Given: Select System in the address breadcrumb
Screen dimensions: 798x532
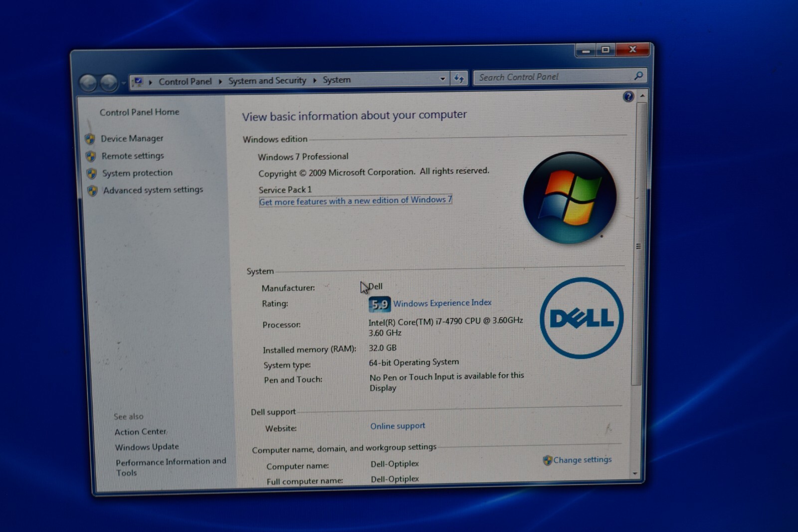Looking at the screenshot, I should tap(337, 80).
